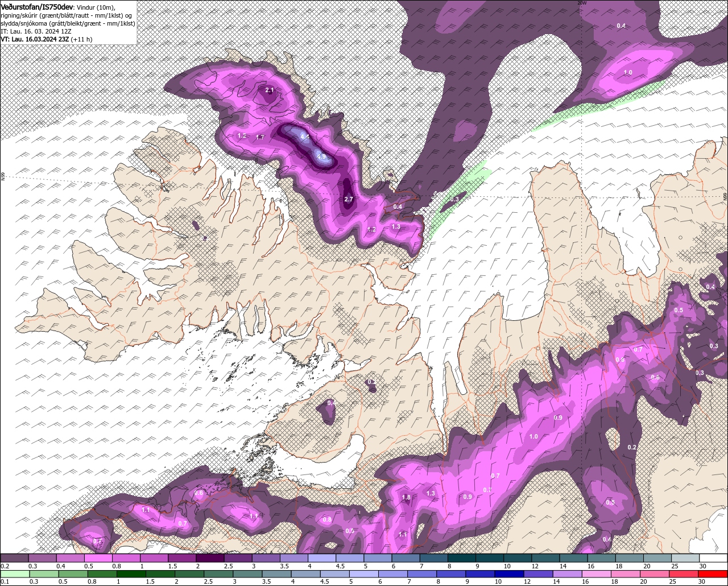Pick the white 30 swatch in the upper legend row
The width and height of the screenshot is (728, 586).
coord(713,558)
